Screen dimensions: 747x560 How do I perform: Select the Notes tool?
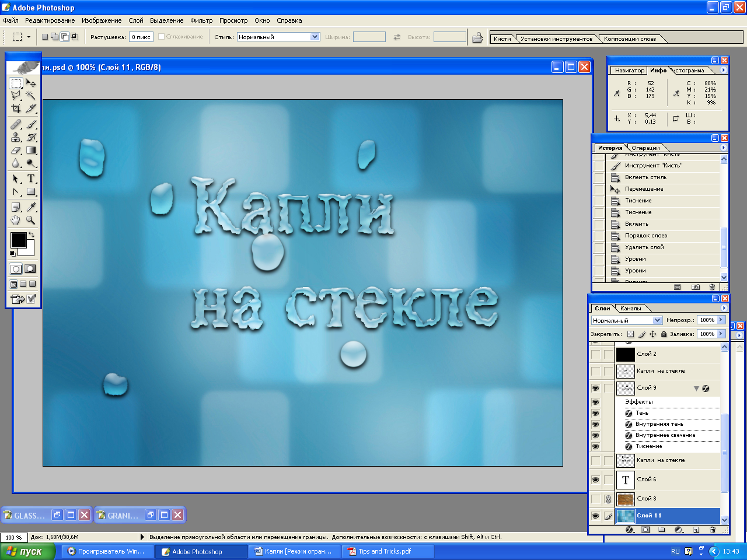(x=16, y=207)
